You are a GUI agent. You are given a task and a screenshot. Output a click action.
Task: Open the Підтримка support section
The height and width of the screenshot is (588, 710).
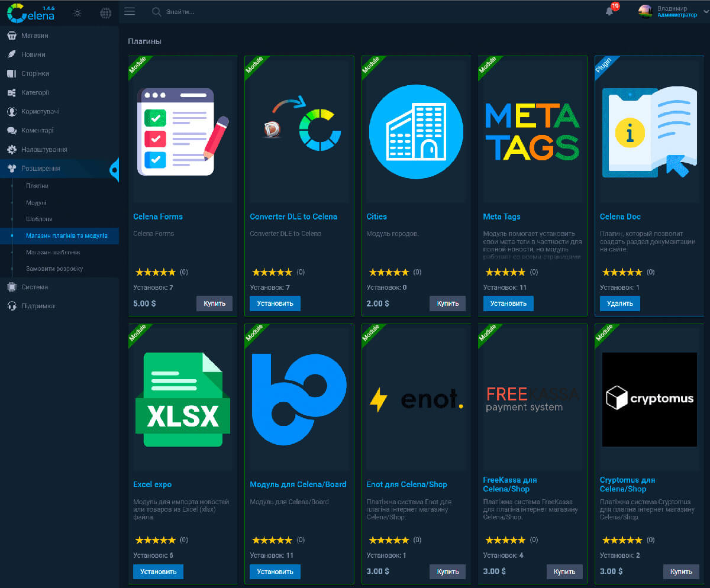click(38, 306)
